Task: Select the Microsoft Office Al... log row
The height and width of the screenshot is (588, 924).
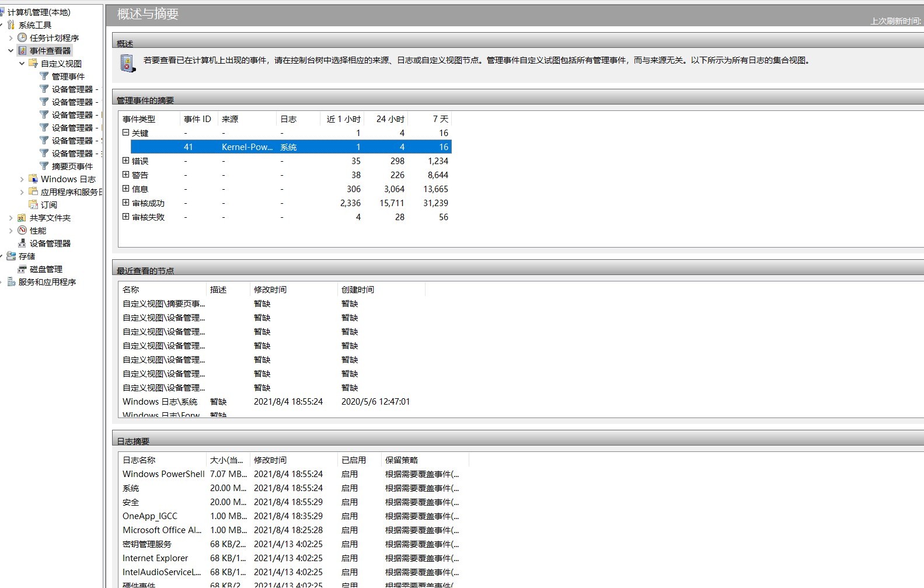Action: pos(294,530)
